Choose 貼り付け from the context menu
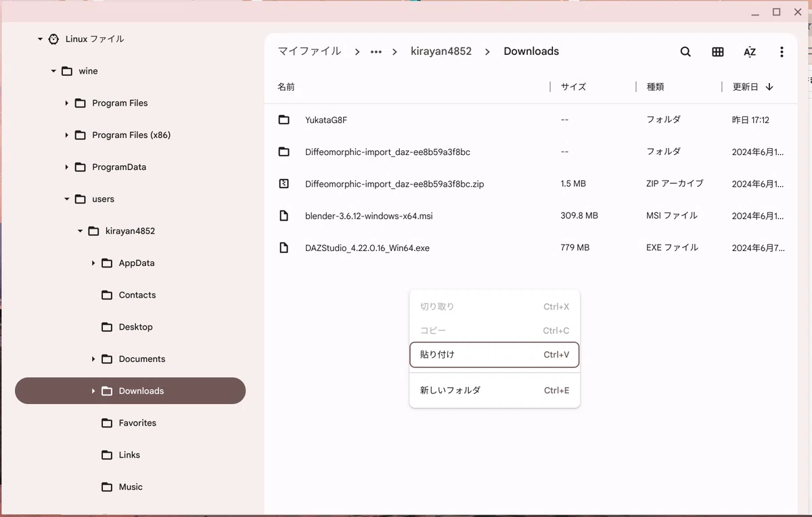 tap(495, 355)
